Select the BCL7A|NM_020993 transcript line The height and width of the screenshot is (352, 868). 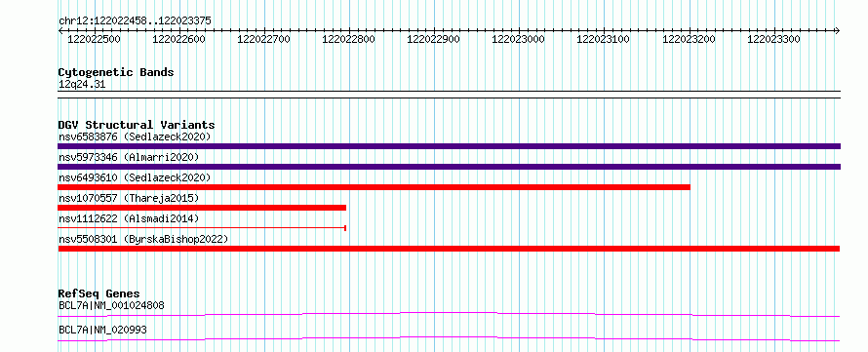click(x=449, y=338)
